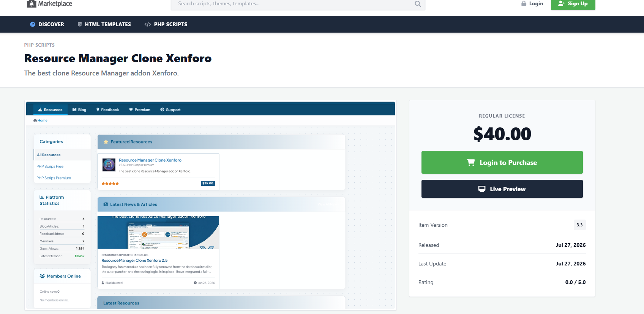Click the lifebuoy icon beside Support
The image size is (644, 314).
tap(162, 110)
